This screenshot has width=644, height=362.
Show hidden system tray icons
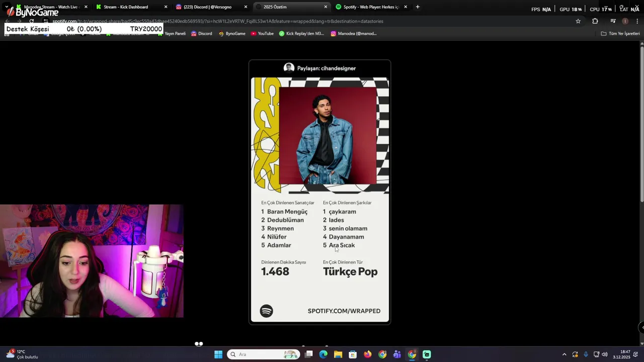click(564, 354)
